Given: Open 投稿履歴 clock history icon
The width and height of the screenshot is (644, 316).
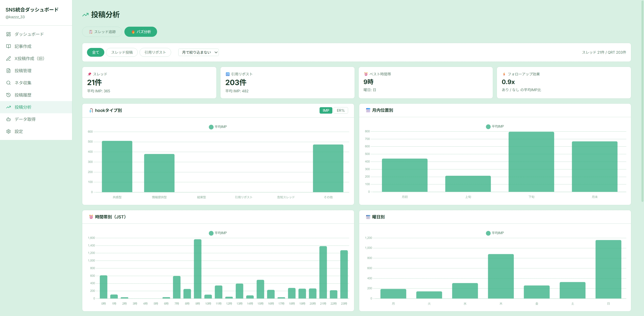Looking at the screenshot, I should coord(8,95).
